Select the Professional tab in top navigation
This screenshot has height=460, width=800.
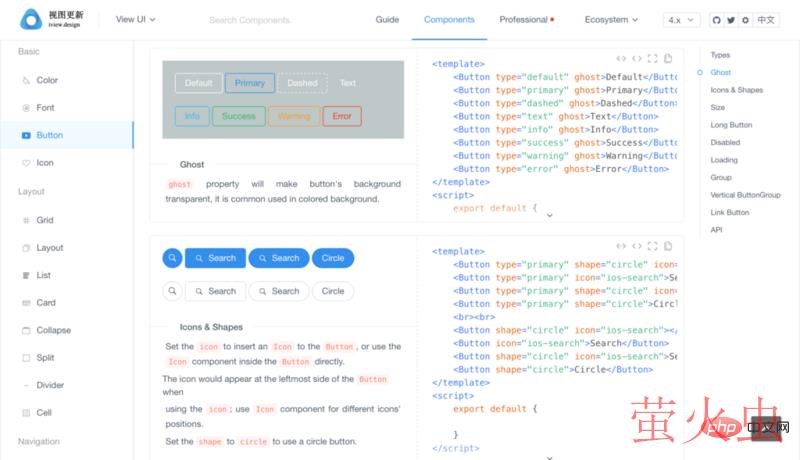526,19
